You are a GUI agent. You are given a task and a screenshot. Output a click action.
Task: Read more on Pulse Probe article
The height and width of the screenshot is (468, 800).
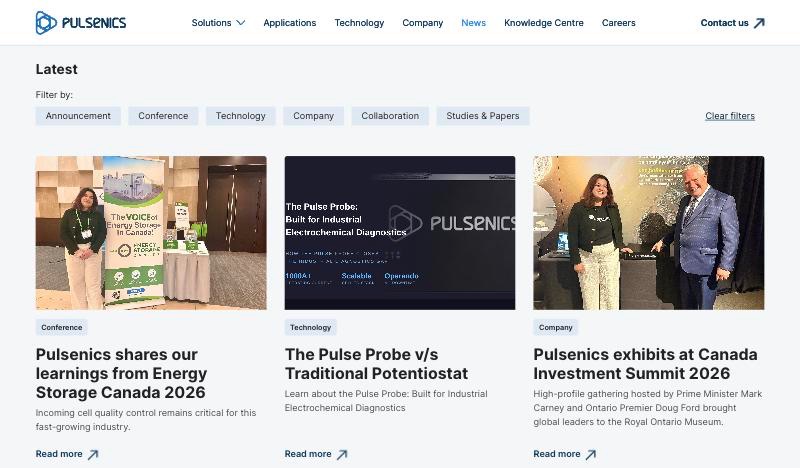pyautogui.click(x=316, y=454)
